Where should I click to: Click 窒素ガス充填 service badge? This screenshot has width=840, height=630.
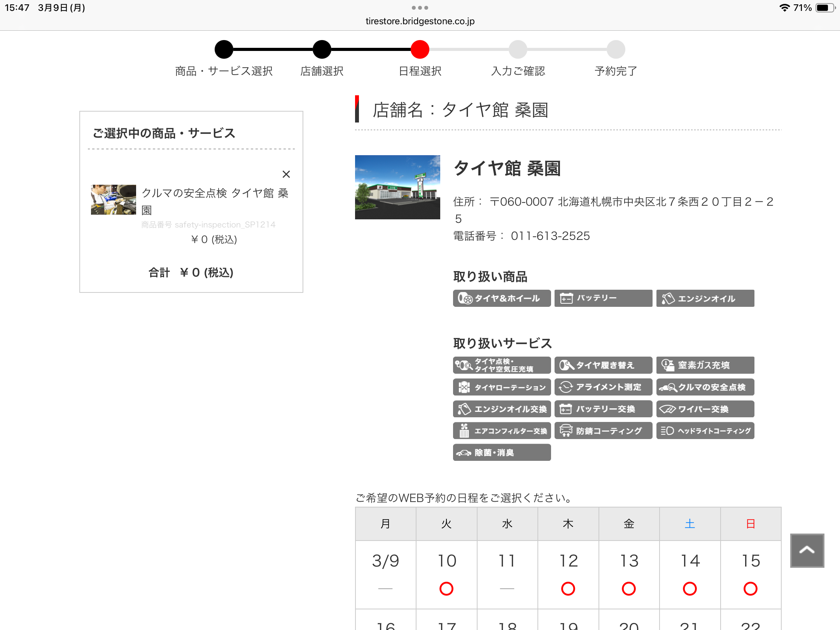(x=705, y=365)
